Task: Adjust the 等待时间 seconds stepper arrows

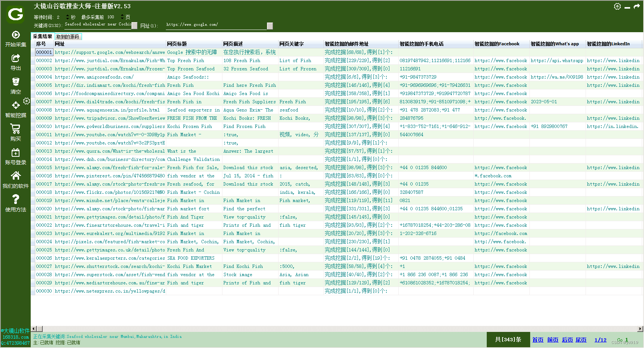Action: click(x=67, y=17)
